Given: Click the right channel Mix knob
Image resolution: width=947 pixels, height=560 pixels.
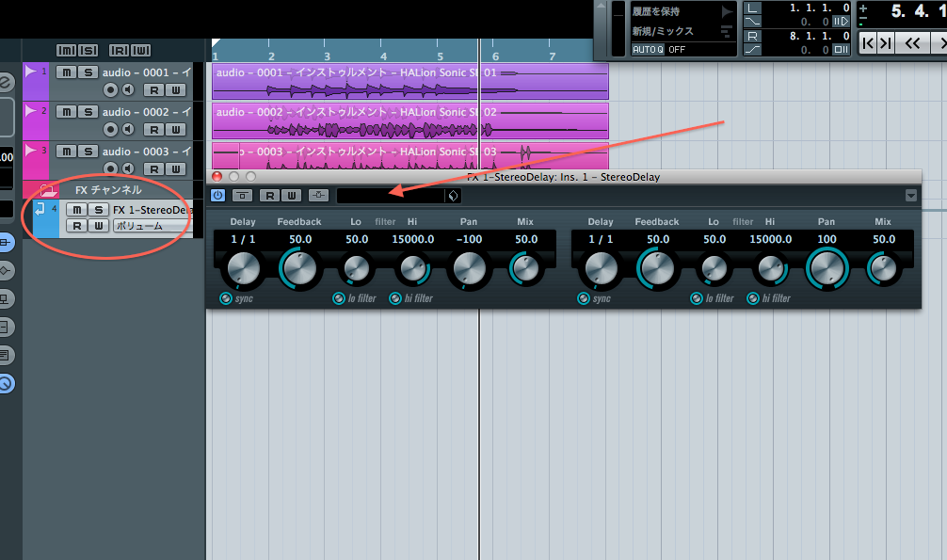Looking at the screenshot, I should coord(883,268).
